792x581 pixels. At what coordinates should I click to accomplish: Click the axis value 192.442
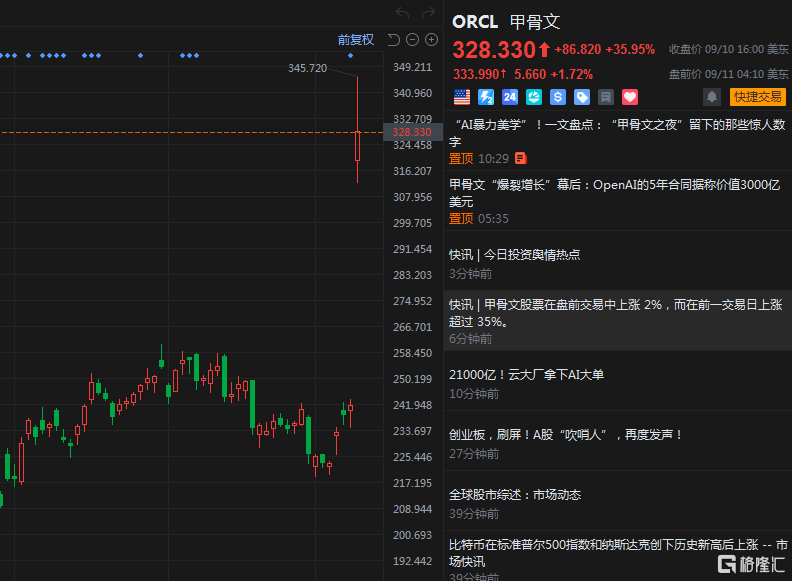point(412,561)
